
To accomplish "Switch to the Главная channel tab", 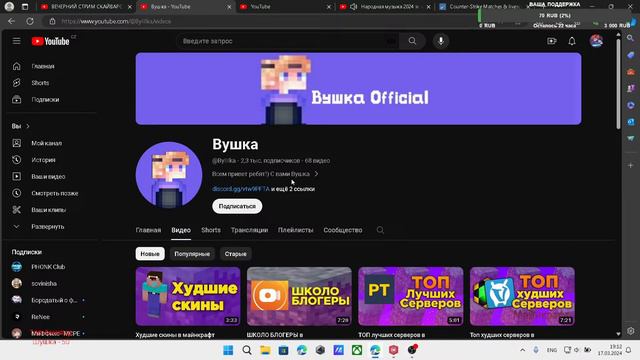I will coord(148,230).
